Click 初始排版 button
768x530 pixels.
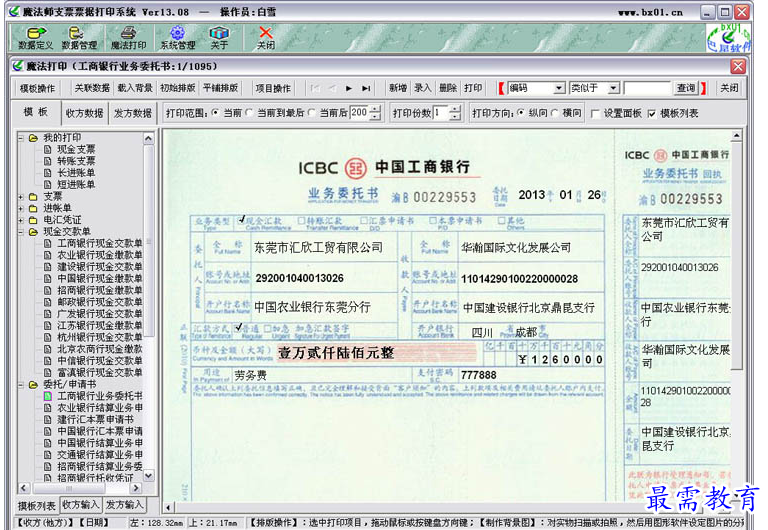pyautogui.click(x=177, y=88)
